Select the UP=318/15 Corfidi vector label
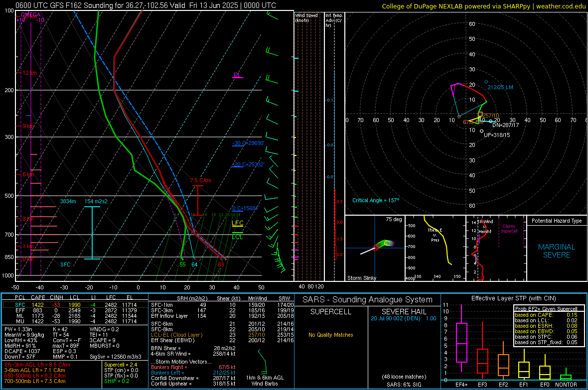 click(497, 135)
